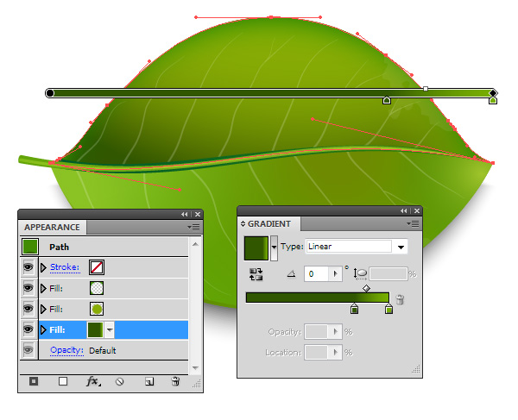Toggle visibility of the selected blue Fill row
The width and height of the screenshot is (518, 420).
28,329
